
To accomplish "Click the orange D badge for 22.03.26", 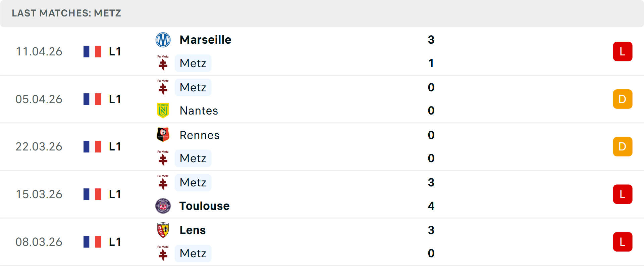I will (622, 146).
